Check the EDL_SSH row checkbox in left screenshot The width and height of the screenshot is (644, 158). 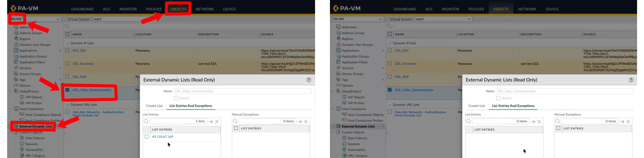[x=67, y=50]
